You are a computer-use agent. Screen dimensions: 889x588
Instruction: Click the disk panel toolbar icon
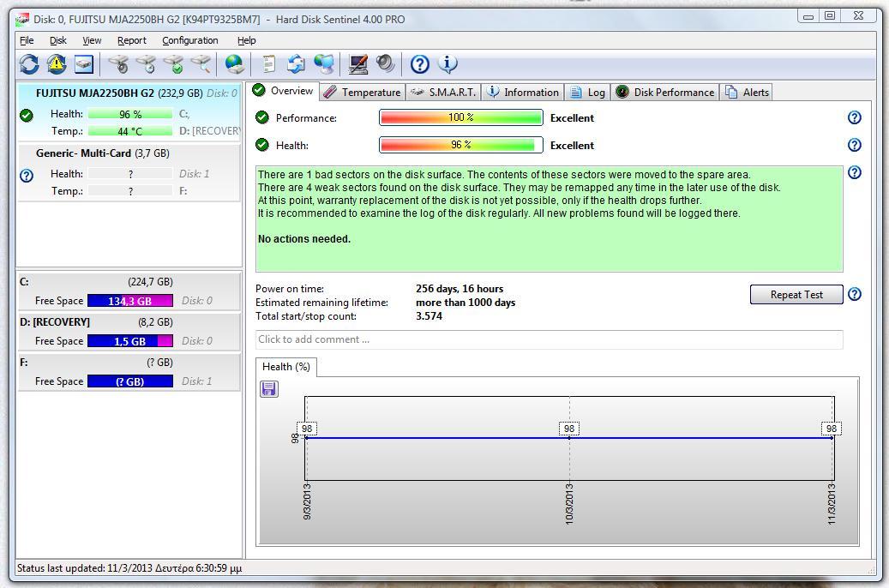click(84, 64)
